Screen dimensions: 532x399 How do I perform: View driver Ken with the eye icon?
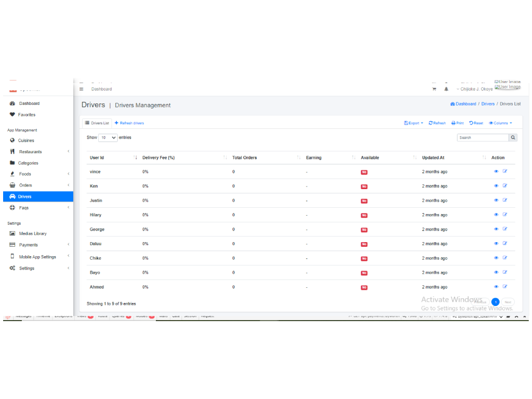pos(496,186)
